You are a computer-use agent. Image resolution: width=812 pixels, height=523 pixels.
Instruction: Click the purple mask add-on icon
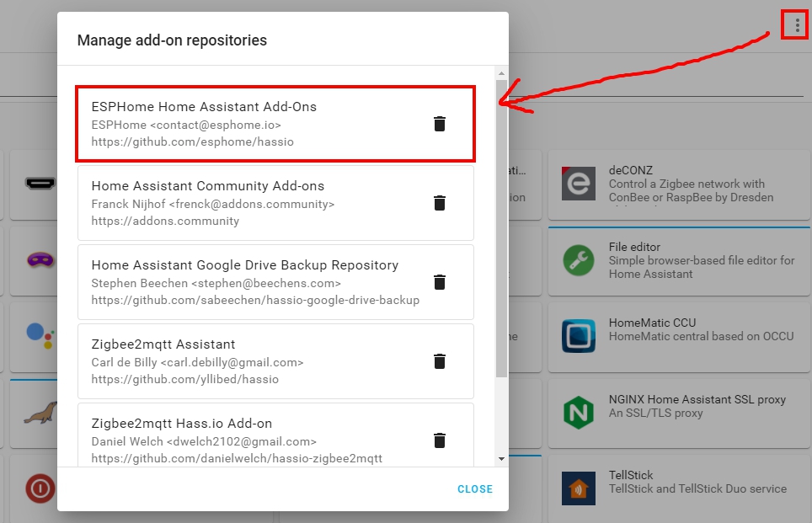(40, 259)
